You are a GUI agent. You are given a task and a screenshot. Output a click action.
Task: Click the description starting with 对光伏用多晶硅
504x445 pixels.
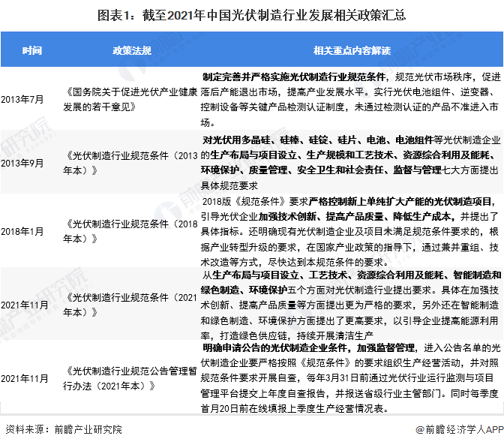(x=350, y=163)
